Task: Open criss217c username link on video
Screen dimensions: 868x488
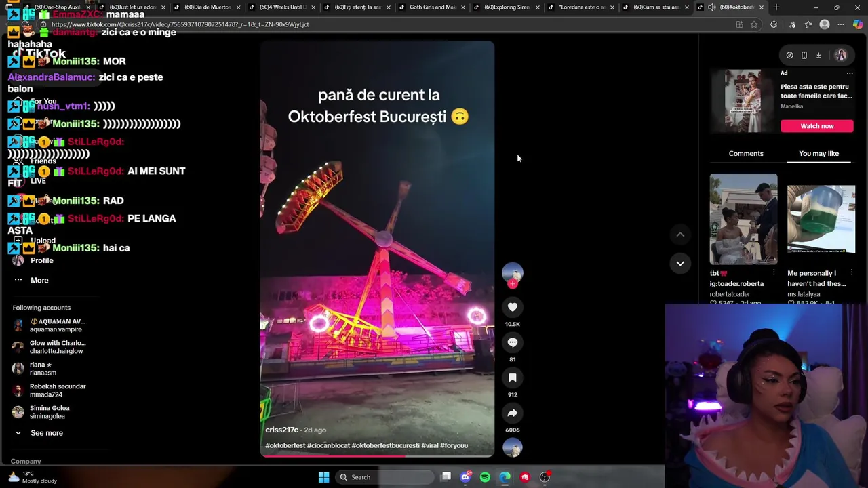Action: tap(281, 430)
